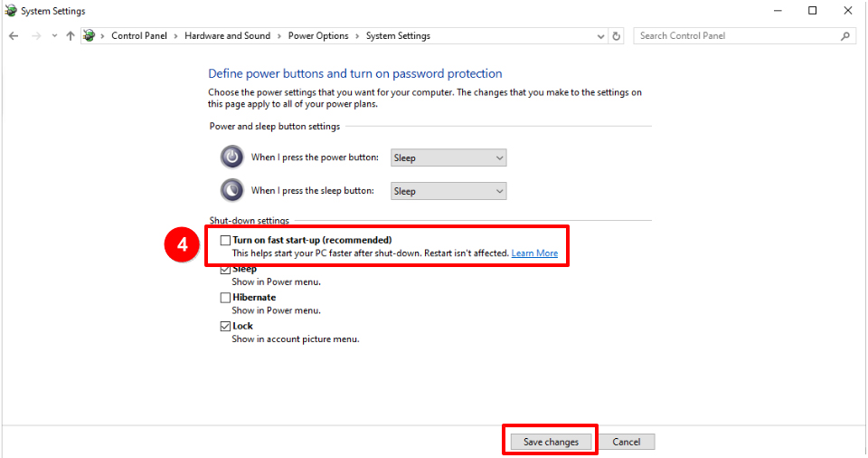The height and width of the screenshot is (458, 868).
Task: Check the Hibernate checkbox
Action: click(x=225, y=298)
